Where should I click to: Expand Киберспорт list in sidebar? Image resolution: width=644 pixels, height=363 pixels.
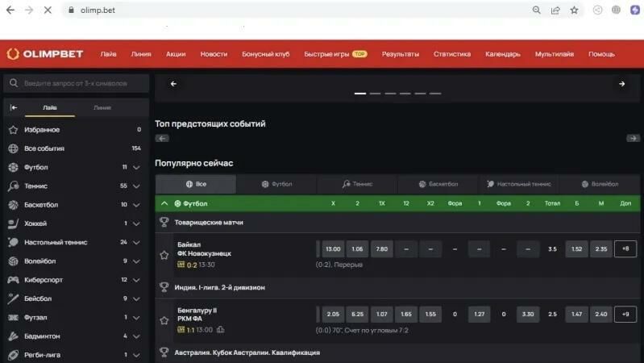click(137, 280)
